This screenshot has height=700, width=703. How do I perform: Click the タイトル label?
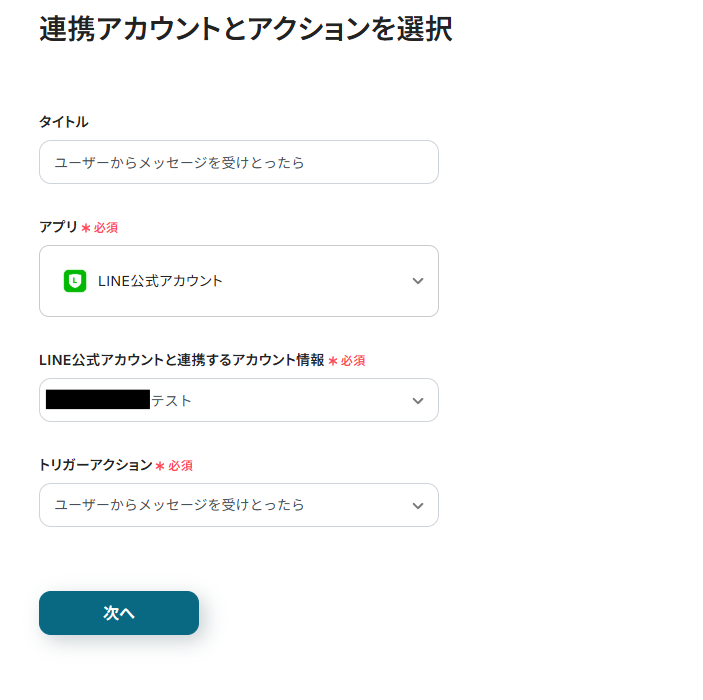coord(64,122)
